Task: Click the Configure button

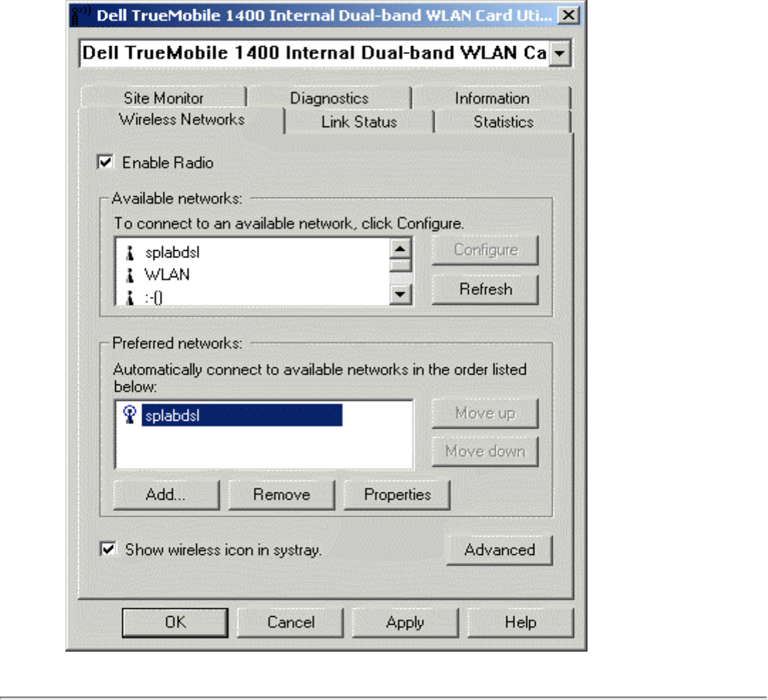Action: pos(485,250)
